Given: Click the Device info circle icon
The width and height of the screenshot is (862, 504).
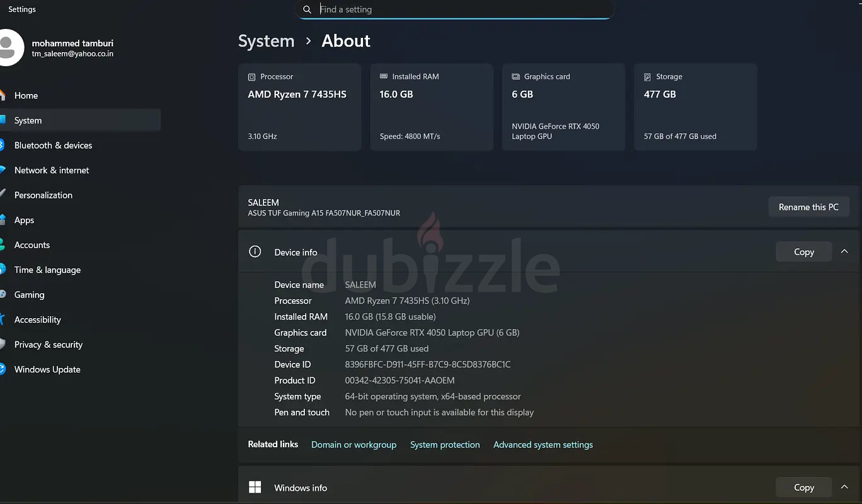Looking at the screenshot, I should (x=255, y=252).
